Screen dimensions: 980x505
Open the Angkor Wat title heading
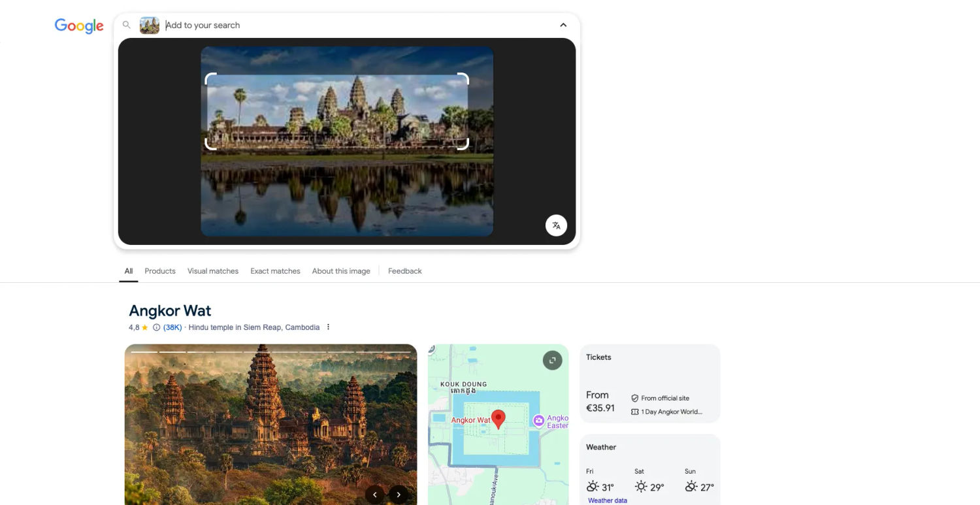pyautogui.click(x=170, y=311)
